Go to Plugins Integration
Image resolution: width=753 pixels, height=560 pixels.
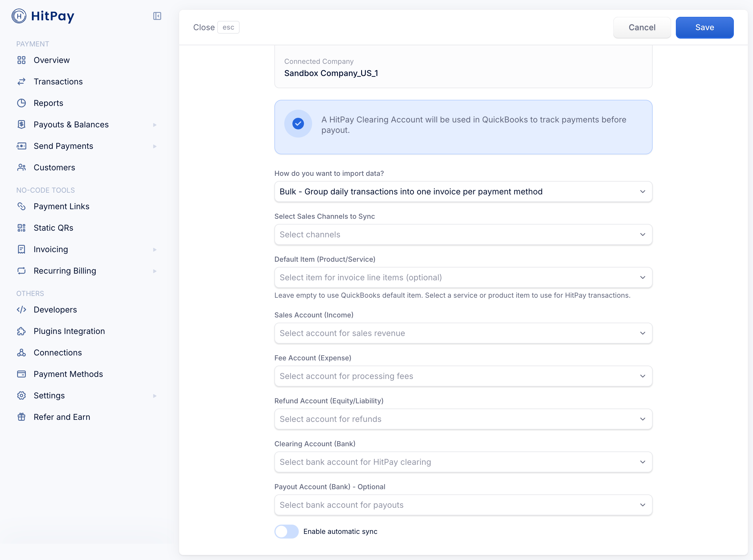coord(69,331)
